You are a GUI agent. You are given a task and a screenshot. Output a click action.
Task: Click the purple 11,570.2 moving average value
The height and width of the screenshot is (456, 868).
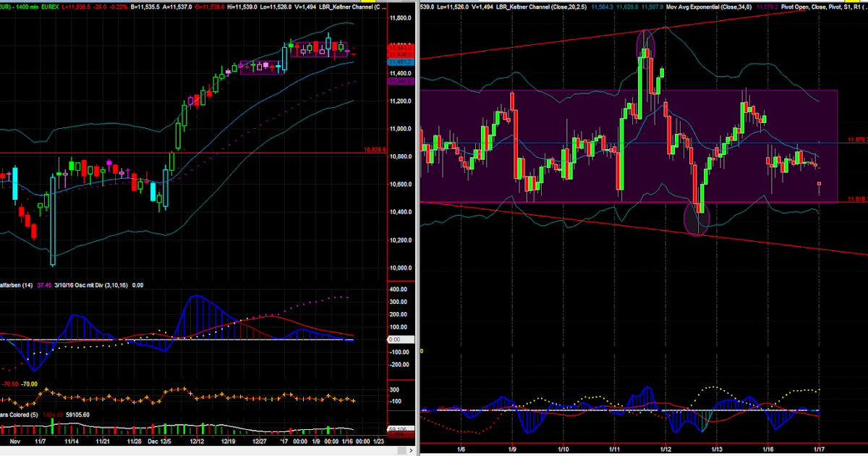(767, 7)
